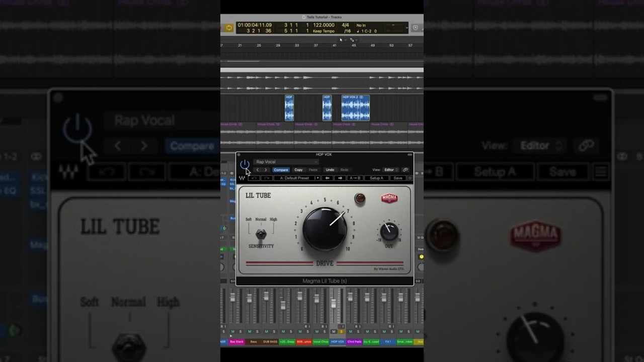Viewport: 644px width, 362px height.
Task: Click the Waves toolbar redo arrow
Action: [267, 178]
